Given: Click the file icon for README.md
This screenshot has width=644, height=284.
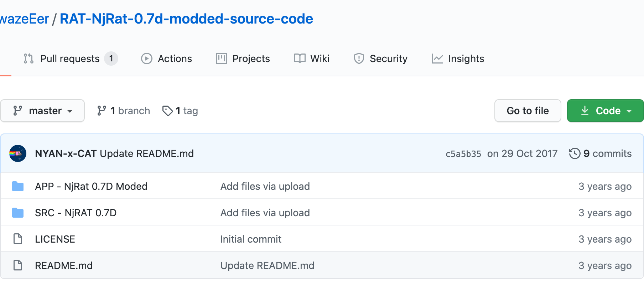Looking at the screenshot, I should [18, 265].
